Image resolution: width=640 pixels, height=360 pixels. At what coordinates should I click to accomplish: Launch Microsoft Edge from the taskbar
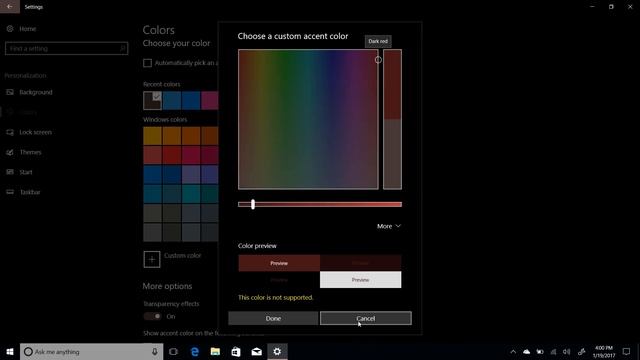(x=195, y=352)
